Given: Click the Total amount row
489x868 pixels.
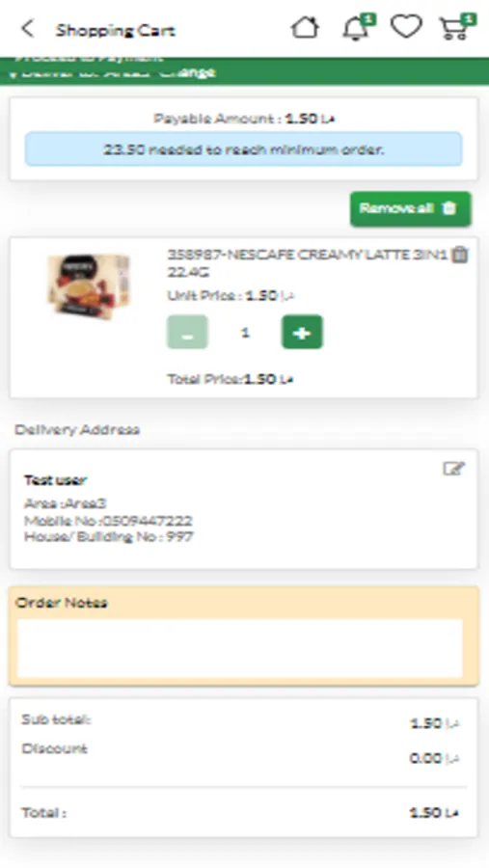Looking at the screenshot, I should click(x=241, y=813).
